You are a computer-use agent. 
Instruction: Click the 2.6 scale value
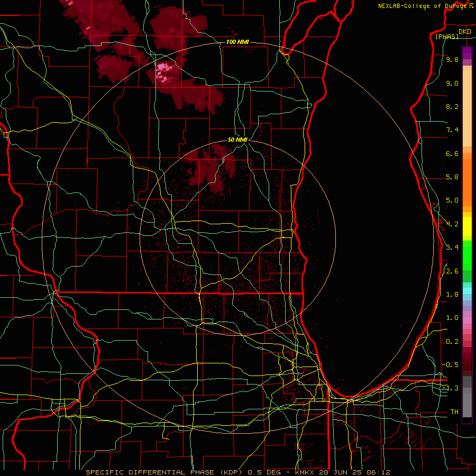click(x=452, y=271)
